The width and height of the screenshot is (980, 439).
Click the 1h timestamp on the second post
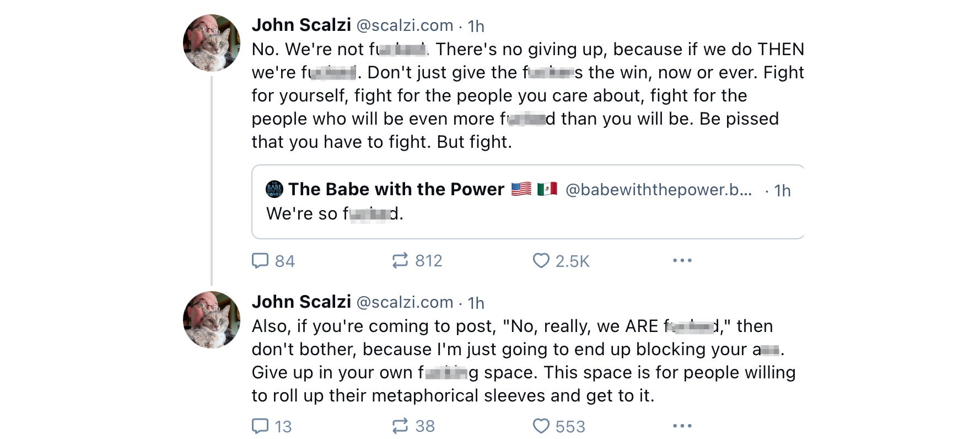(x=476, y=303)
